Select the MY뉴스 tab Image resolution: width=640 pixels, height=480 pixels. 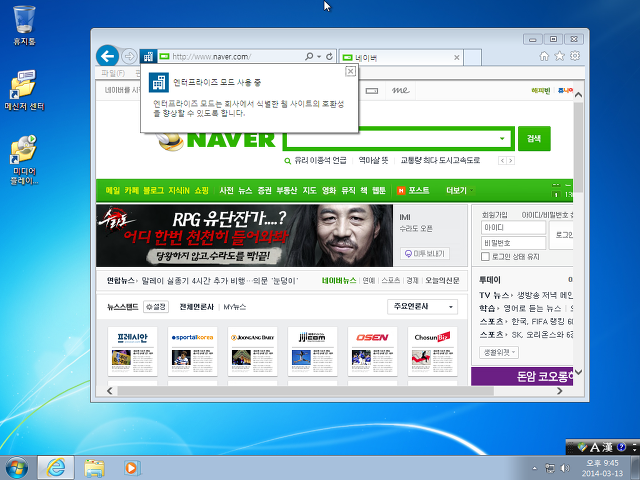click(234, 307)
